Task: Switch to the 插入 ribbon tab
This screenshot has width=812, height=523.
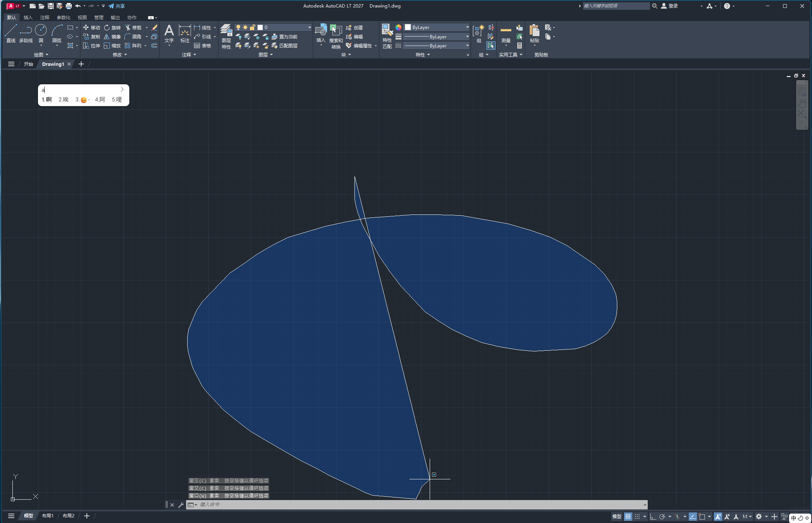Action: pos(28,17)
